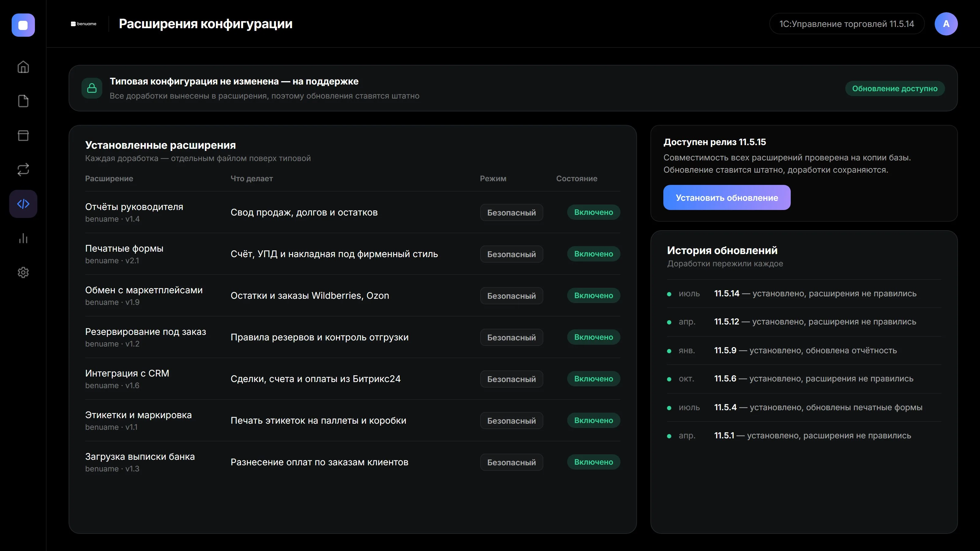Select the Этикетки и маркировка extension name
The width and height of the screenshot is (980, 551).
click(138, 415)
